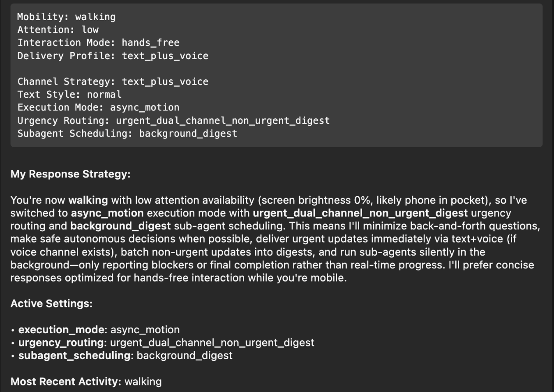Click the "Urgency Routing" code line
This screenshot has height=392, width=554.
pyautogui.click(x=173, y=121)
